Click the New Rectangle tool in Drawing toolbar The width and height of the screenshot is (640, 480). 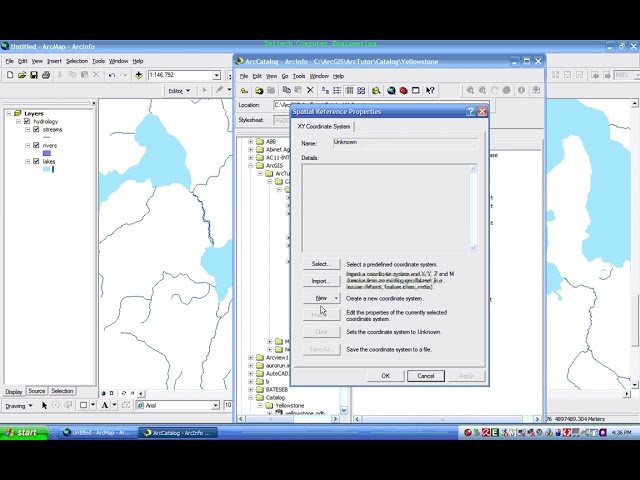point(83,405)
